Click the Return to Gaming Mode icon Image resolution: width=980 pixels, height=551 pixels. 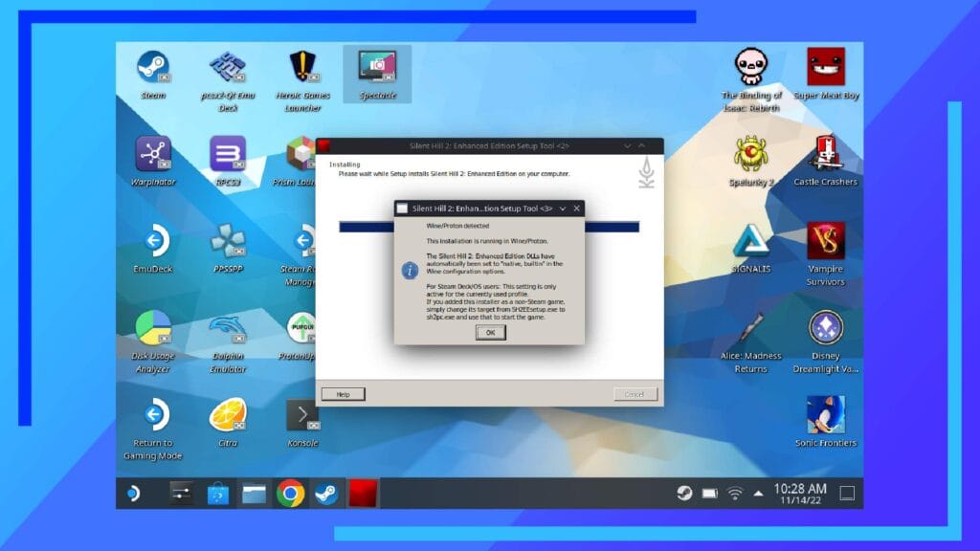coord(153,416)
